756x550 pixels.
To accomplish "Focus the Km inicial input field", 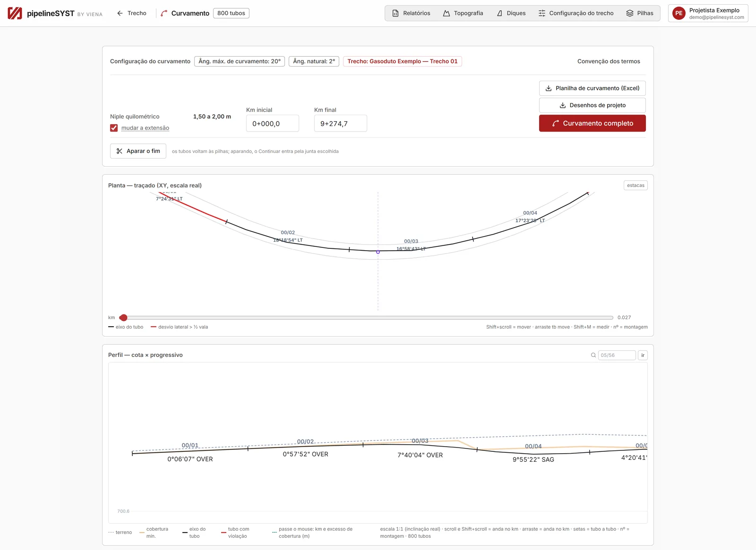I will (273, 123).
